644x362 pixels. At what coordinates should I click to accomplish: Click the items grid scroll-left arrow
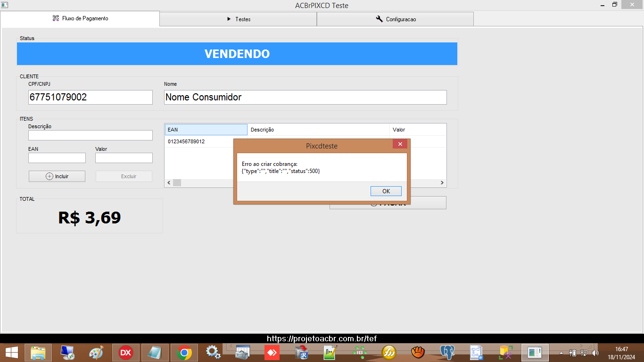(169, 182)
